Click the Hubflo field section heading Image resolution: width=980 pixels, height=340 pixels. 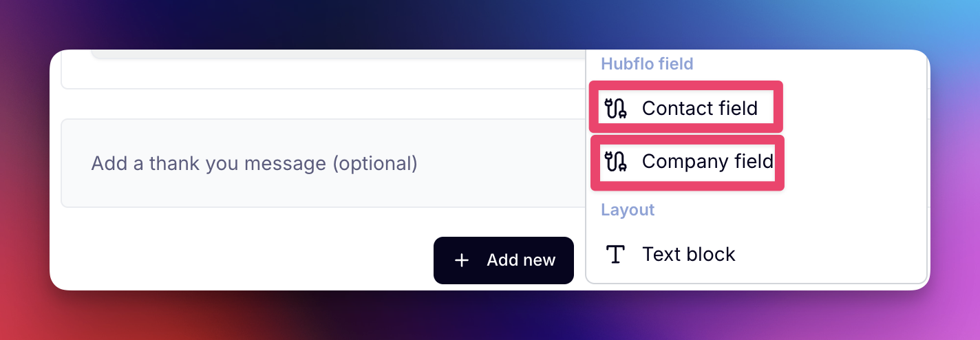pyautogui.click(x=647, y=64)
